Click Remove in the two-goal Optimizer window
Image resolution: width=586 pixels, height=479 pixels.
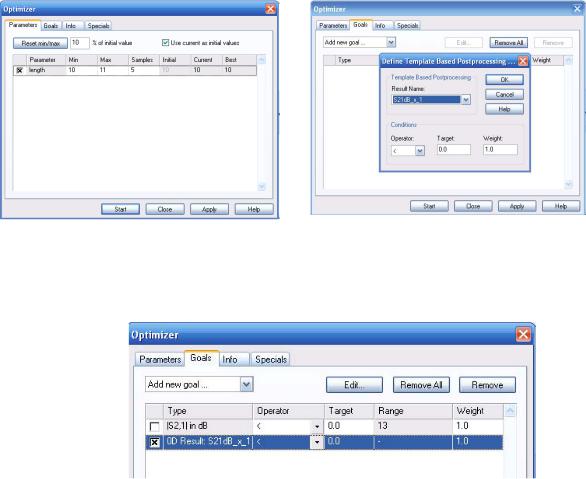487,385
